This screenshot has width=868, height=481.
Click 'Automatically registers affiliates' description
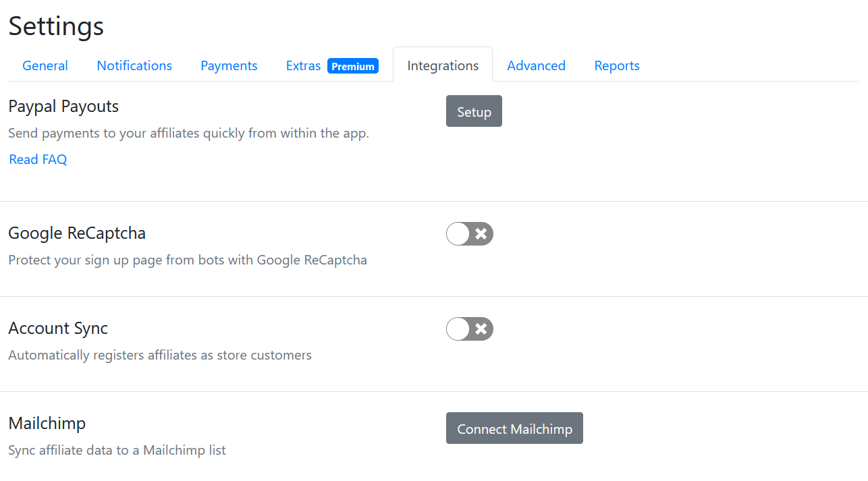[160, 355]
